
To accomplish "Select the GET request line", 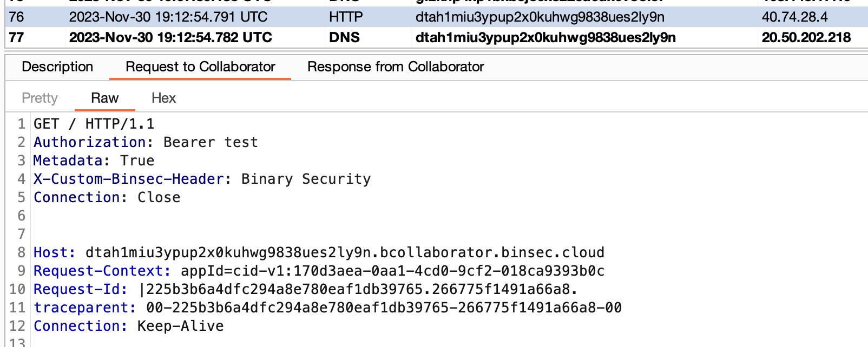I will click(x=93, y=123).
